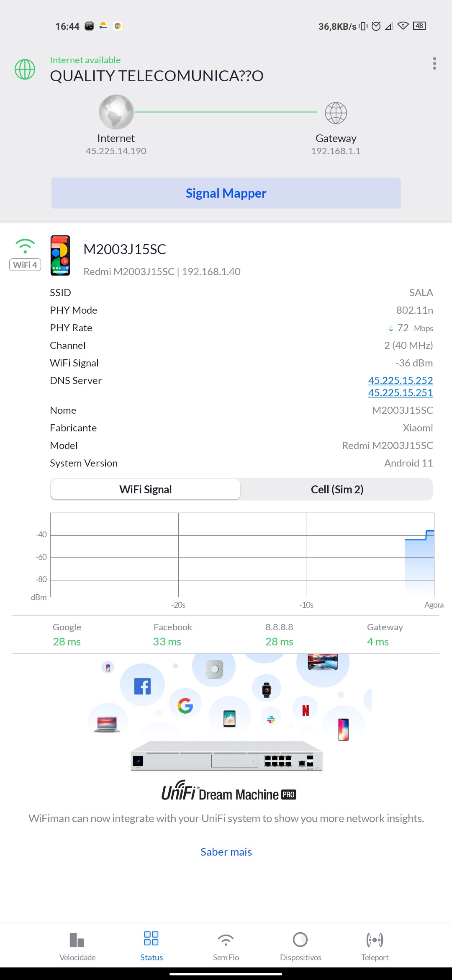Tap the Gateway globe icon
This screenshot has height=980, width=452.
pos(336,113)
